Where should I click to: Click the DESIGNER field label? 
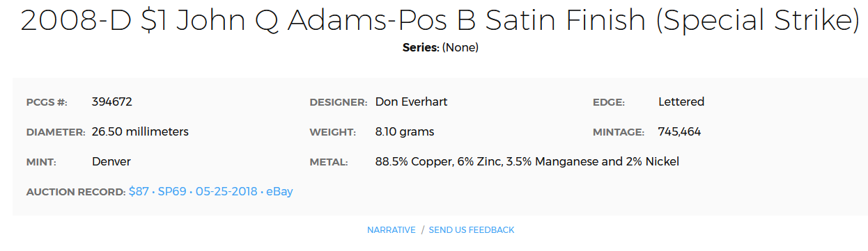pos(339,103)
